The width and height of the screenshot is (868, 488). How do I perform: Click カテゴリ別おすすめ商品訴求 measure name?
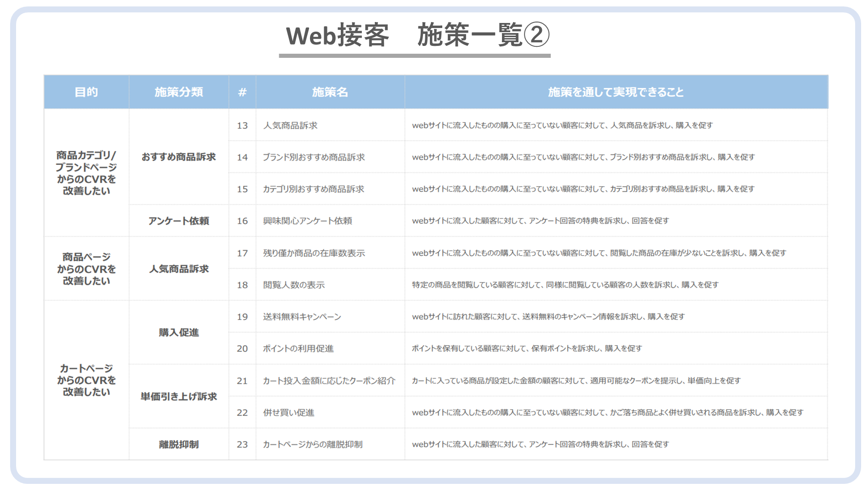pyautogui.click(x=313, y=189)
